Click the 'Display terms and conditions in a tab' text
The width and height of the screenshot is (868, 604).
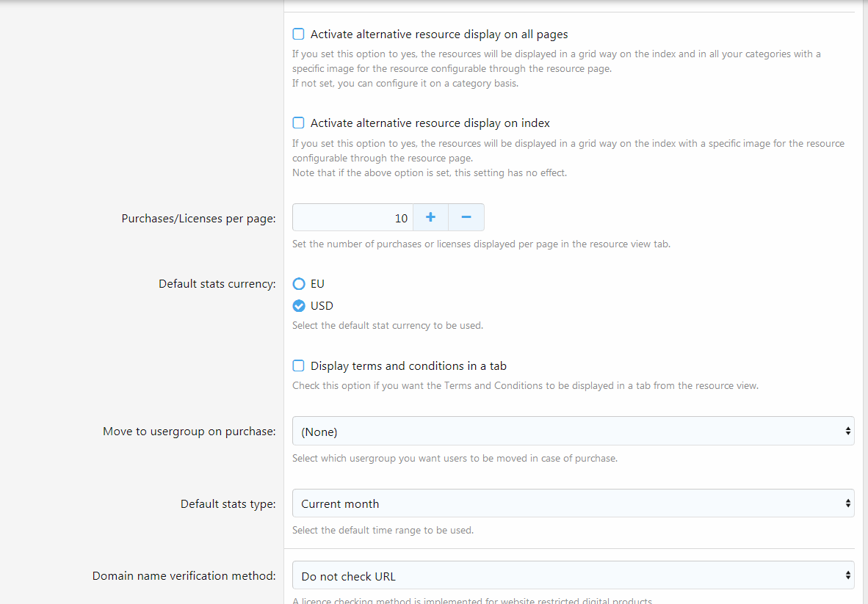point(408,365)
